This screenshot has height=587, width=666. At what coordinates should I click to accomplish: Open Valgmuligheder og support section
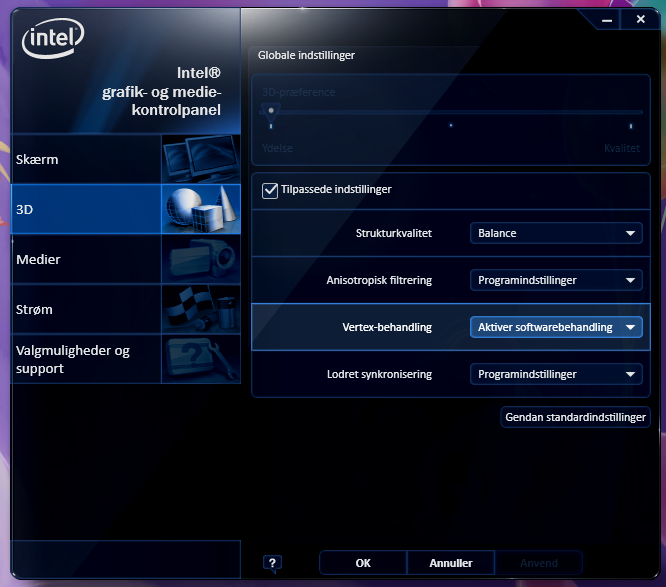pos(126,359)
